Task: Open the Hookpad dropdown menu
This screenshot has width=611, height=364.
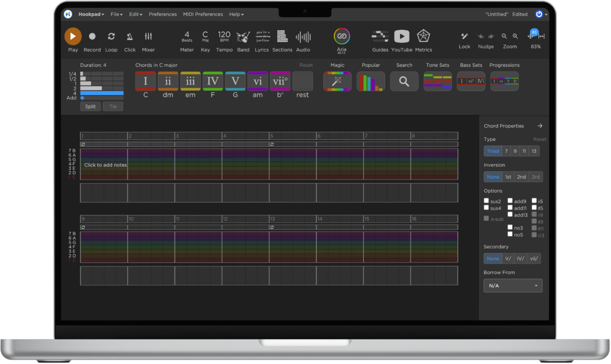Action: [91, 14]
